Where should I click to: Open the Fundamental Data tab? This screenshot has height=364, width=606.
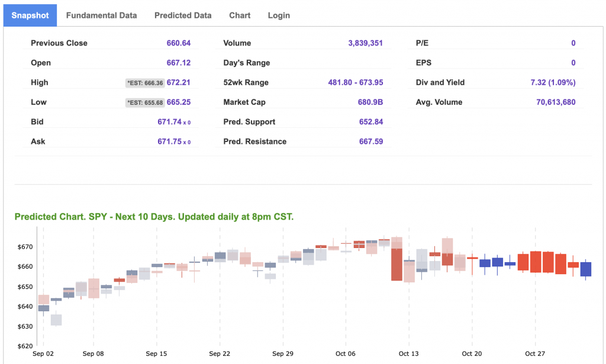[101, 15]
